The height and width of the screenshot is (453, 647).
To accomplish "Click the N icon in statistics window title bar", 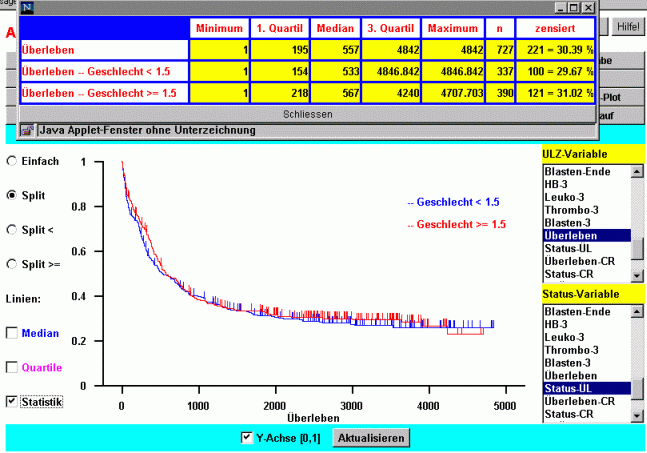I will tap(25, 6).
